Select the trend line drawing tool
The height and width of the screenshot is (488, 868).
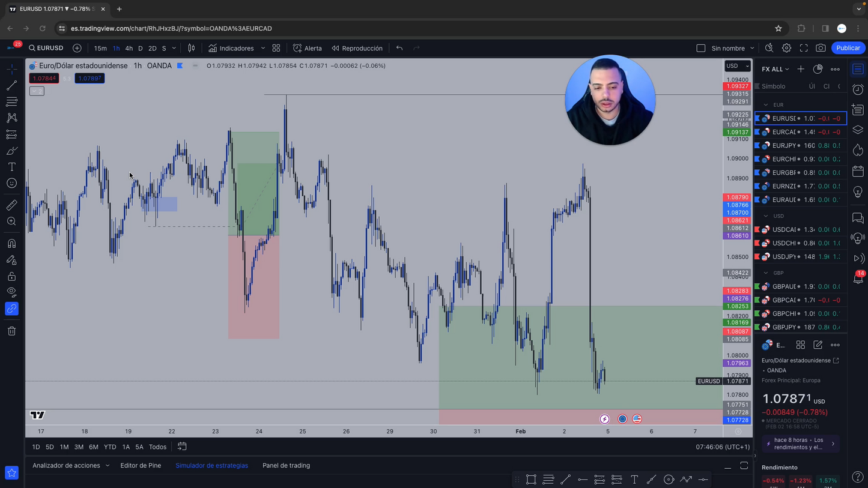[x=11, y=86]
